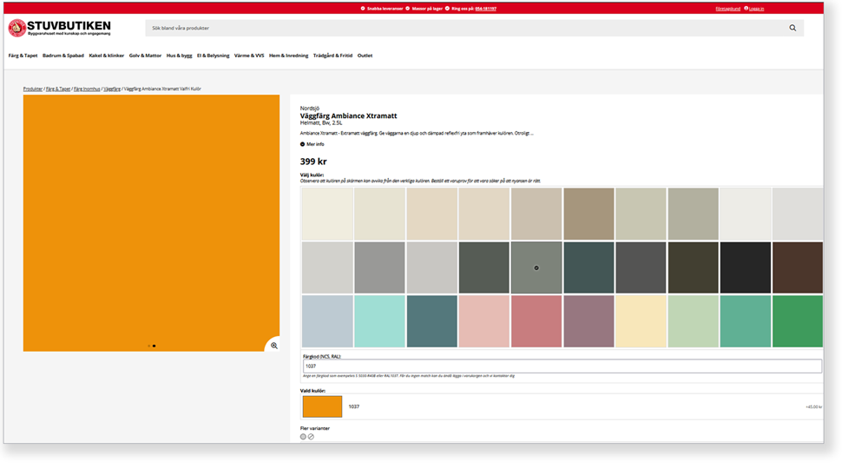This screenshot has height=475, width=868.
Task: Click the Stuvbutiken logo
Action: tap(59, 28)
